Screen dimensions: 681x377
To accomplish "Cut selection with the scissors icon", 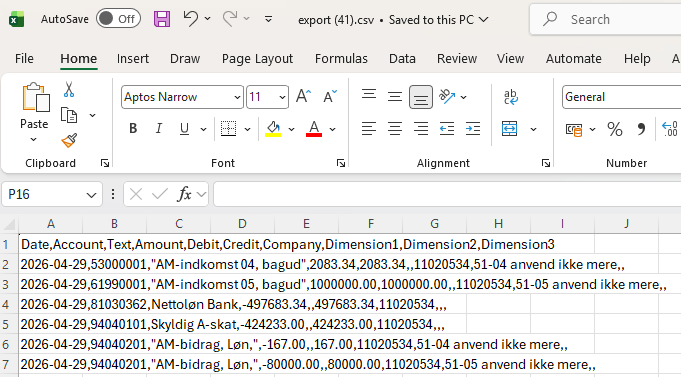I will pos(69,89).
